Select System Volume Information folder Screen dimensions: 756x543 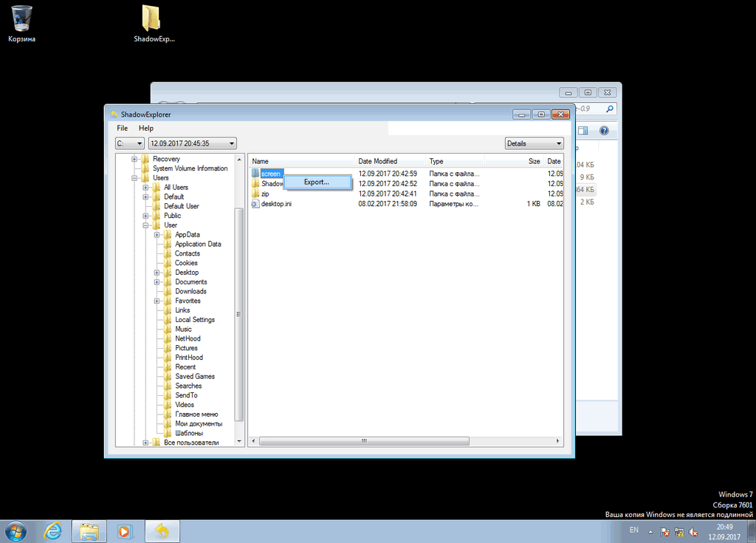(190, 168)
